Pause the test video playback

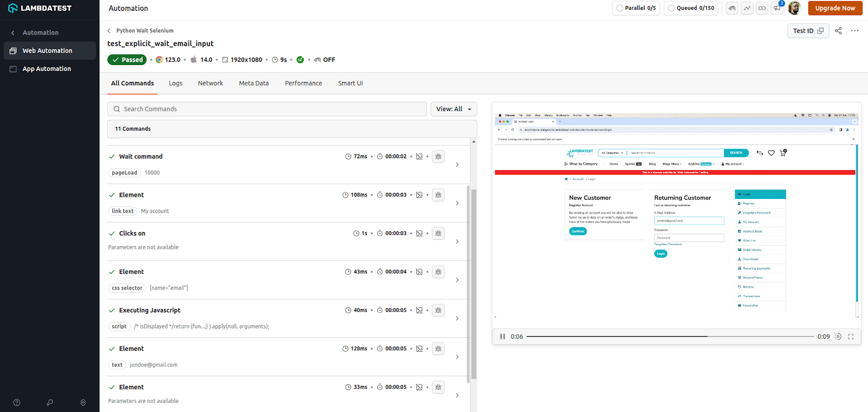pos(502,337)
